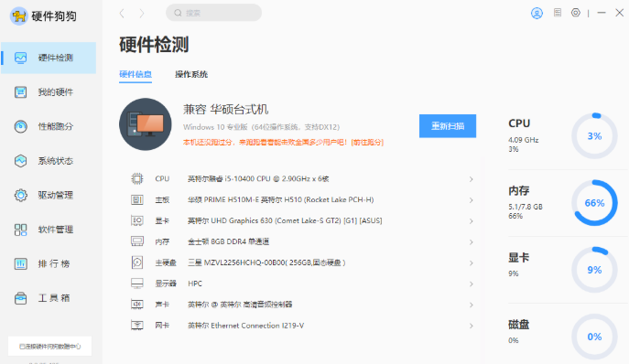This screenshot has height=364, width=629.
Task: Click the Ethernet Connection I219-V text
Action: click(246, 326)
